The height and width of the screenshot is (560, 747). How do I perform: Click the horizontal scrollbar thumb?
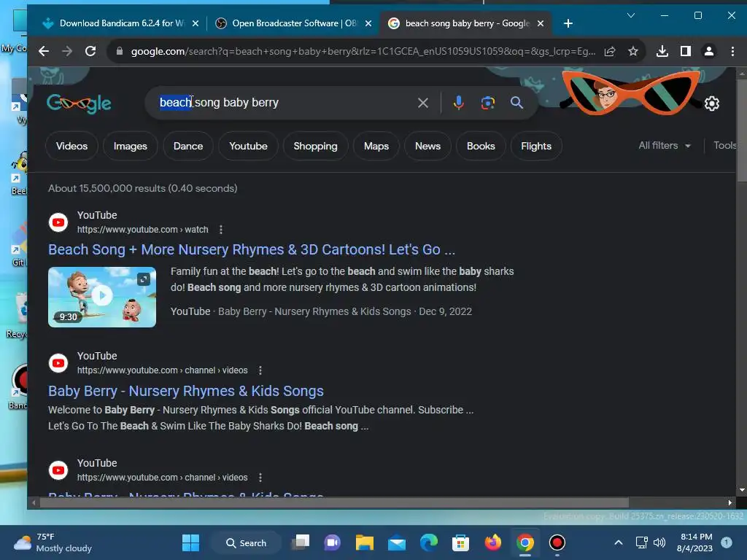click(333, 502)
